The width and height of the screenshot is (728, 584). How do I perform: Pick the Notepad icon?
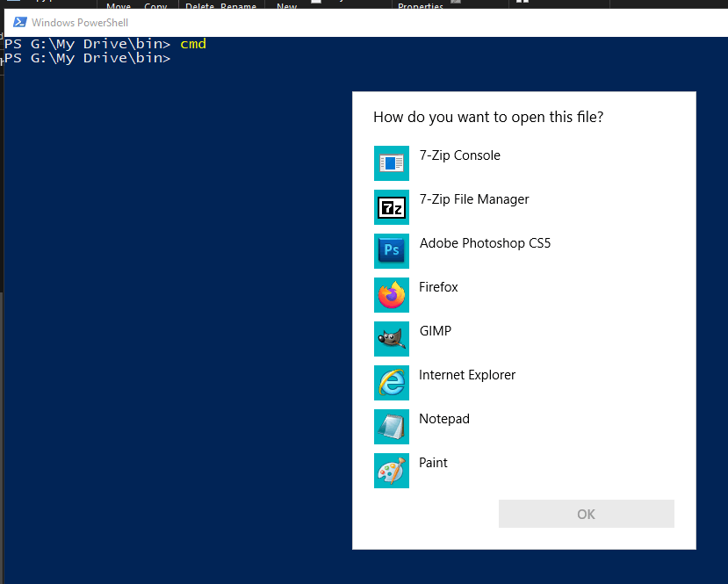(x=392, y=427)
